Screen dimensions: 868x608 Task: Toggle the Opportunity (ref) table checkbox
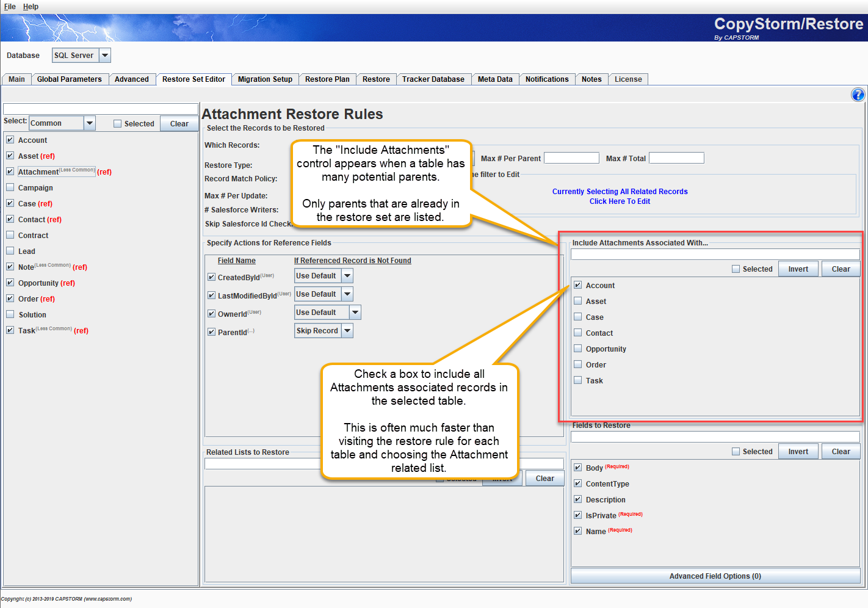10,283
